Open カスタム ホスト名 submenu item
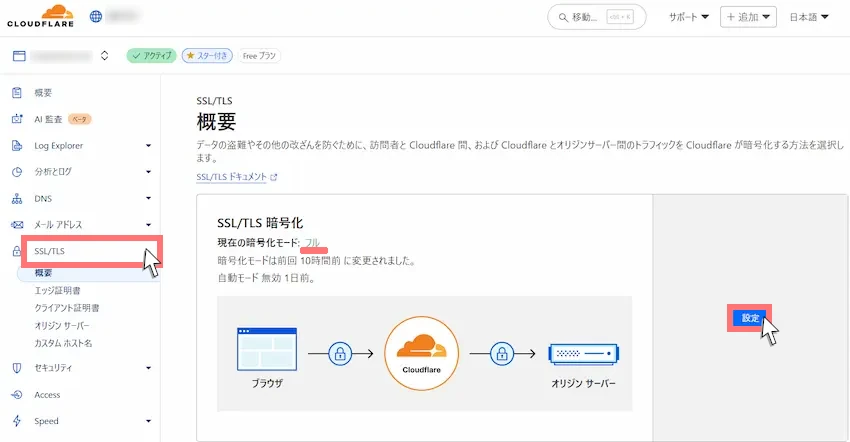The width and height of the screenshot is (850, 442). (x=63, y=343)
